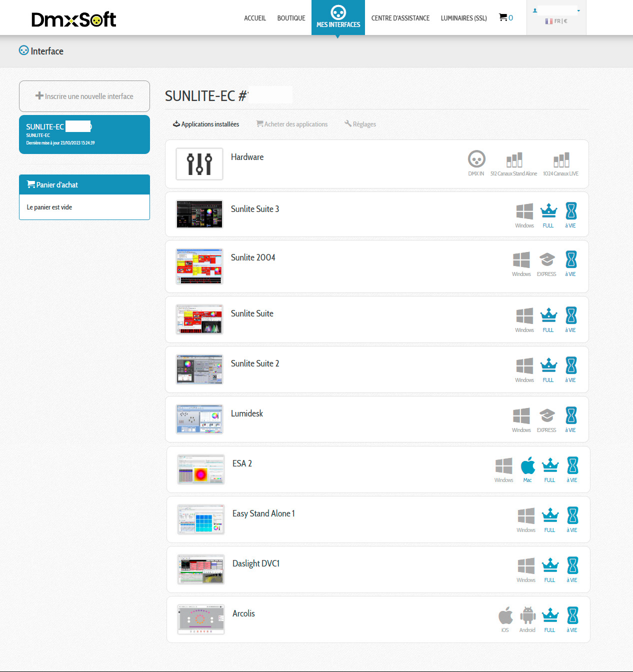Click the Hardware sliders icon
Image resolution: width=633 pixels, height=672 pixels.
(x=199, y=164)
